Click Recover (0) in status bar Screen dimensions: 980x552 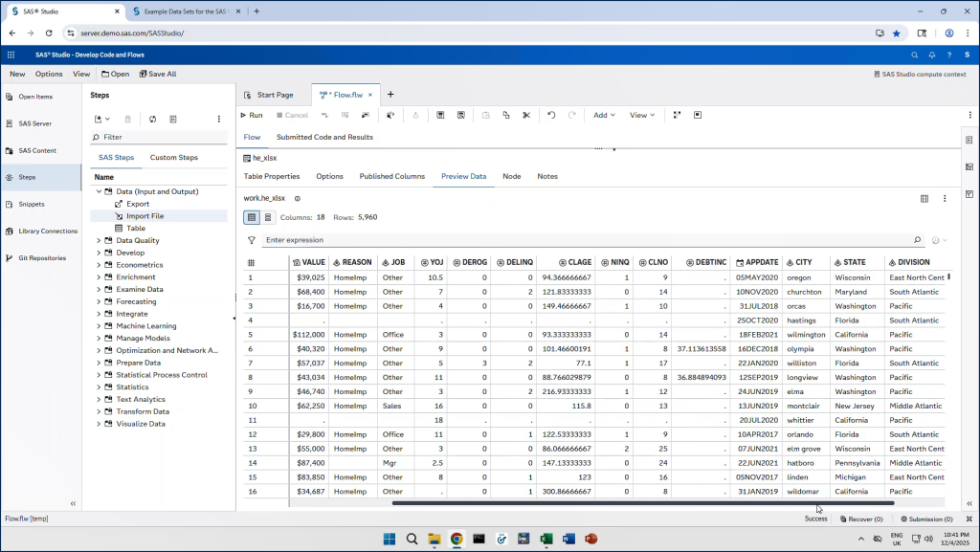pos(861,519)
